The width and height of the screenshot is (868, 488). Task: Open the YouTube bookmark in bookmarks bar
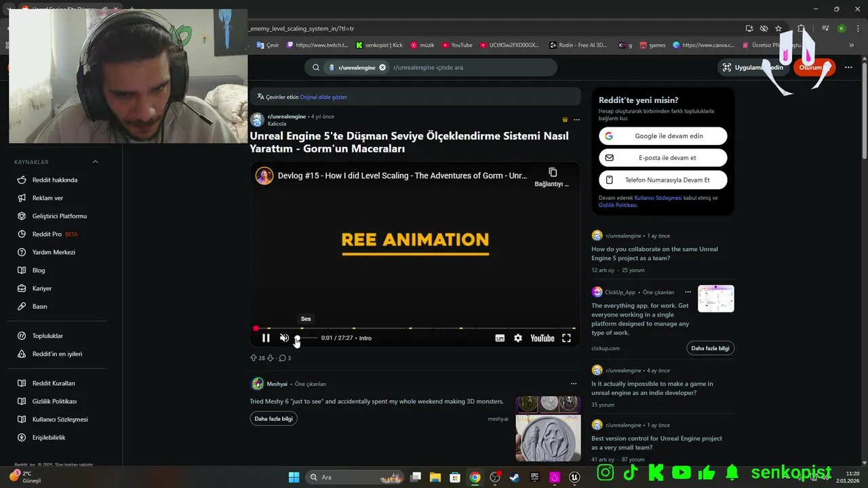pyautogui.click(x=457, y=45)
